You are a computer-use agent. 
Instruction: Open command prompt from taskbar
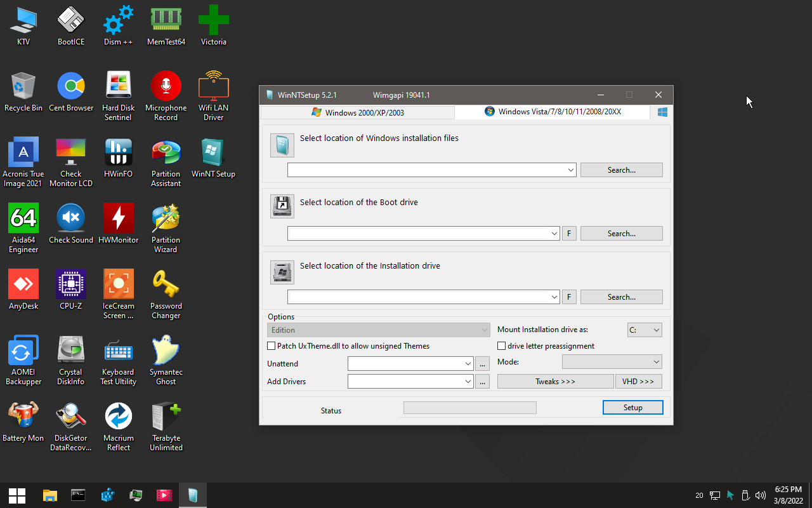[78, 495]
